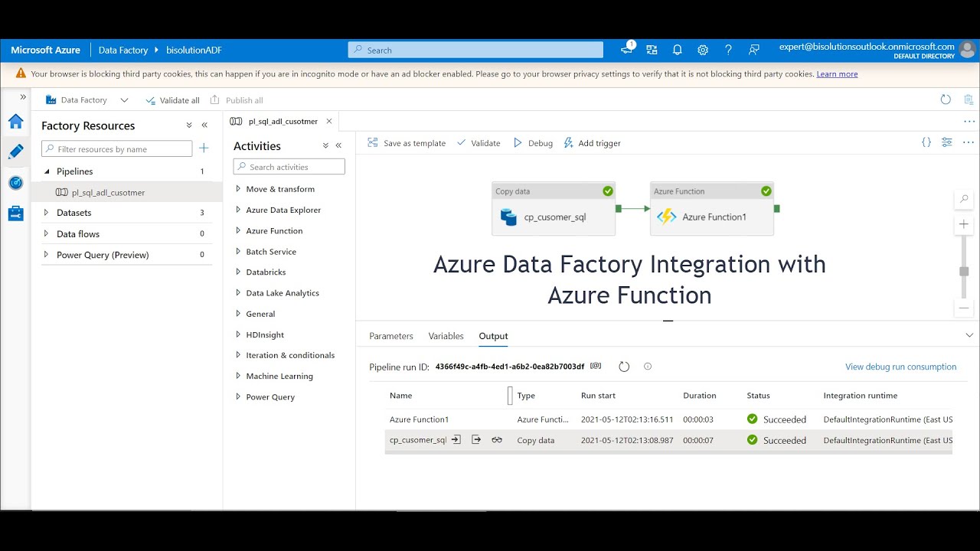Image resolution: width=980 pixels, height=551 pixels.
Task: Click the refresh icon in top toolbar
Action: pos(946,99)
